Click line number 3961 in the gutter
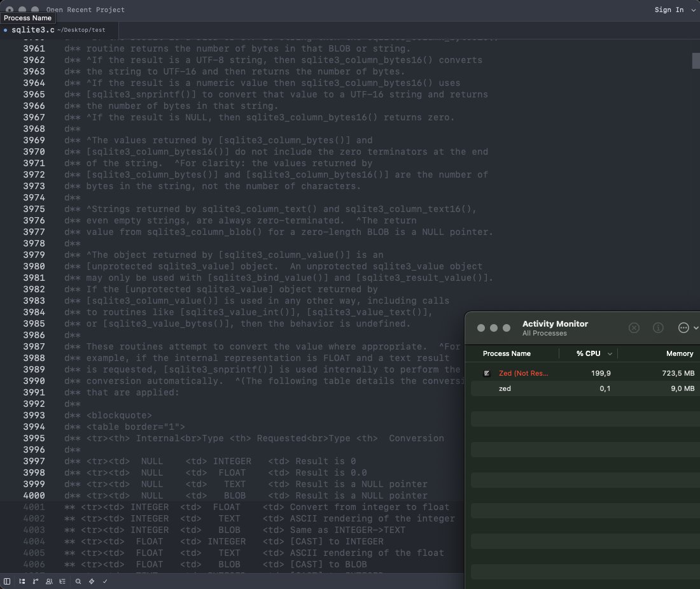This screenshot has height=589, width=700. (34, 48)
